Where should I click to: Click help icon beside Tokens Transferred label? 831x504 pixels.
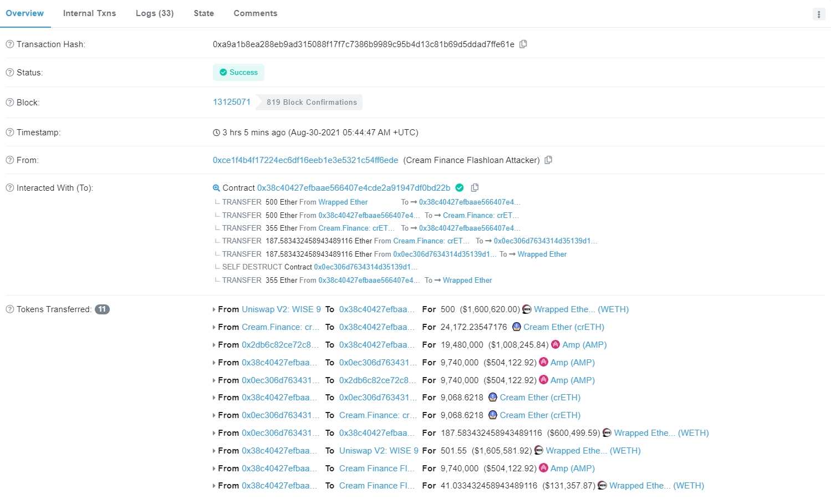pyautogui.click(x=9, y=309)
